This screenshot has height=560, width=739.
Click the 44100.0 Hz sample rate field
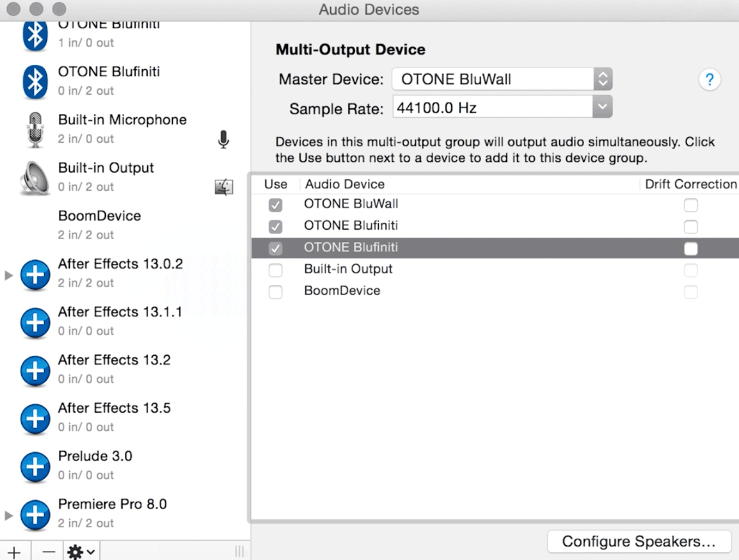(492, 107)
